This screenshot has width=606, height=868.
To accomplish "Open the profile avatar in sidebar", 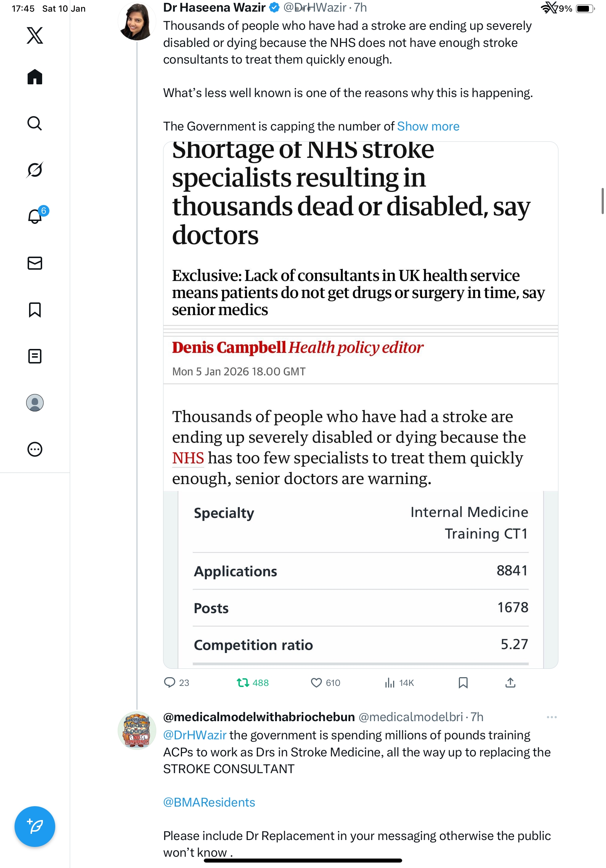I will point(35,403).
